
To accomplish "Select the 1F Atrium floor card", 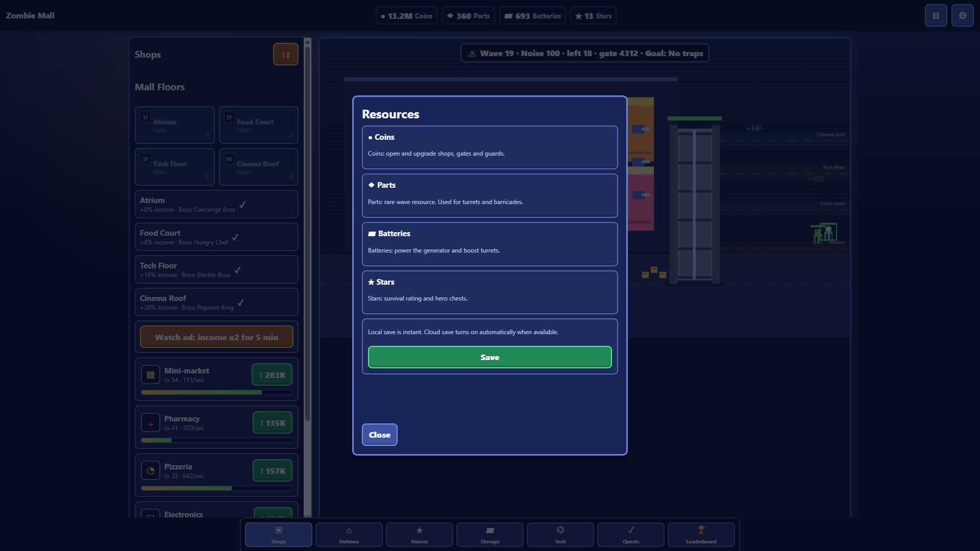I will 175,125.
